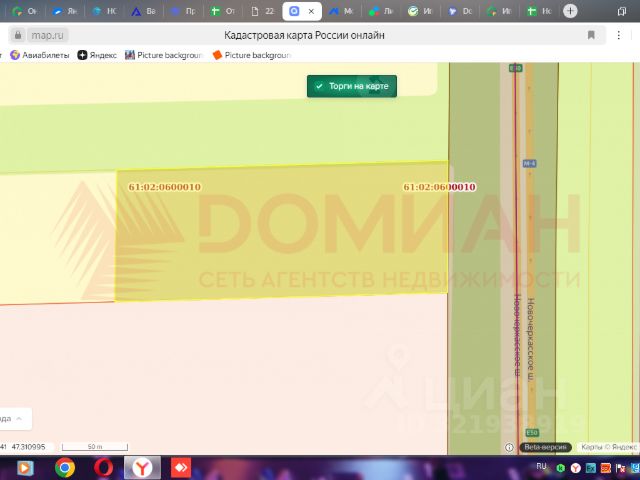Click the Beta-версия badge
The height and width of the screenshot is (480, 640).
(x=545, y=447)
